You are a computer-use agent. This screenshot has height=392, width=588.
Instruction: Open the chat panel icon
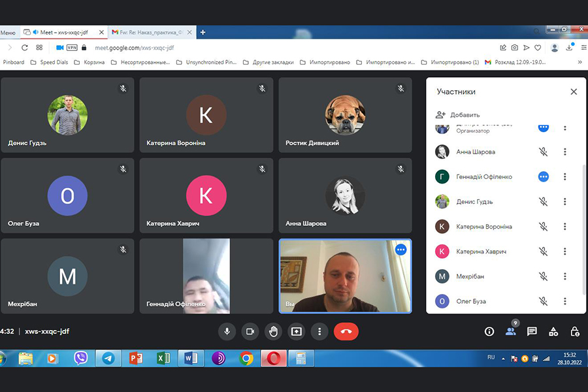point(532,331)
